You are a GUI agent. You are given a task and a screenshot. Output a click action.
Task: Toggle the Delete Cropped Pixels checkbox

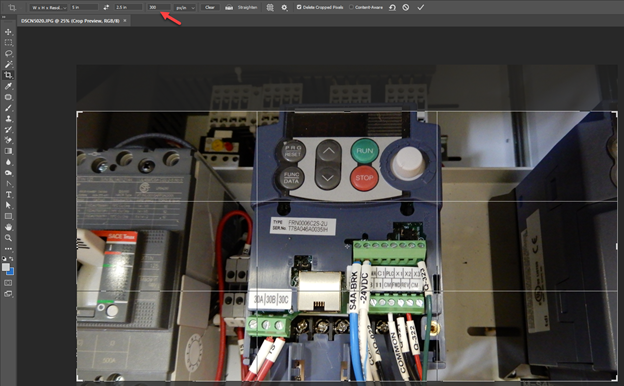(299, 7)
